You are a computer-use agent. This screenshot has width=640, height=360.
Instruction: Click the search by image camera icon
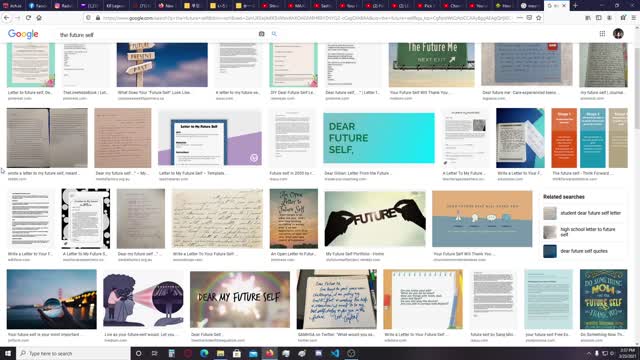(261, 34)
